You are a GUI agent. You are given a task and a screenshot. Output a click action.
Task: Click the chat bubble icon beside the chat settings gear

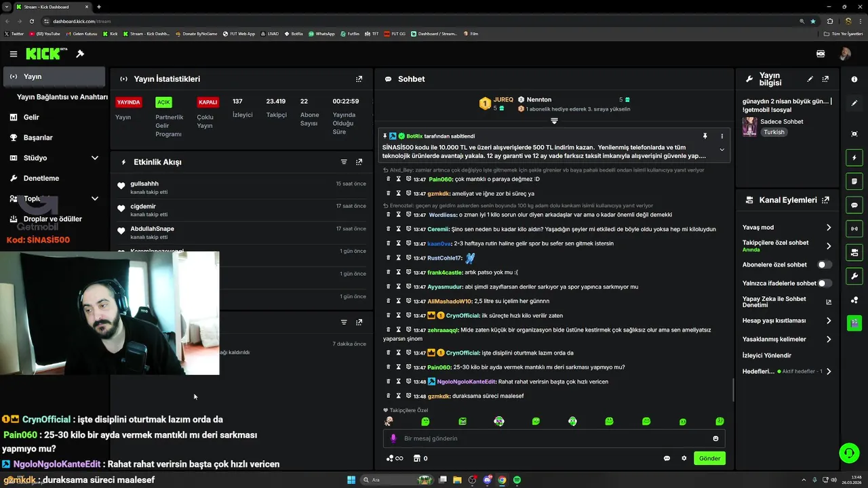(667, 458)
